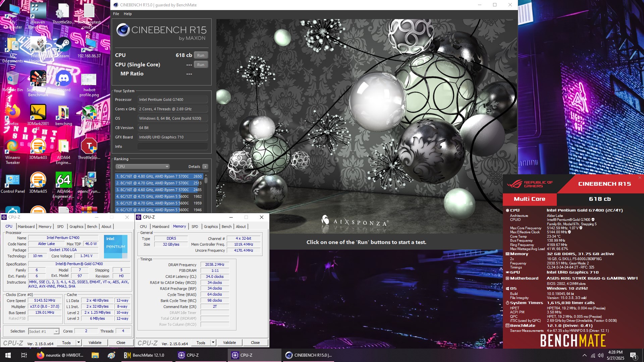The height and width of the screenshot is (362, 644).
Task: Open the Heaven Benchmark desktop icon
Action: (x=38, y=16)
